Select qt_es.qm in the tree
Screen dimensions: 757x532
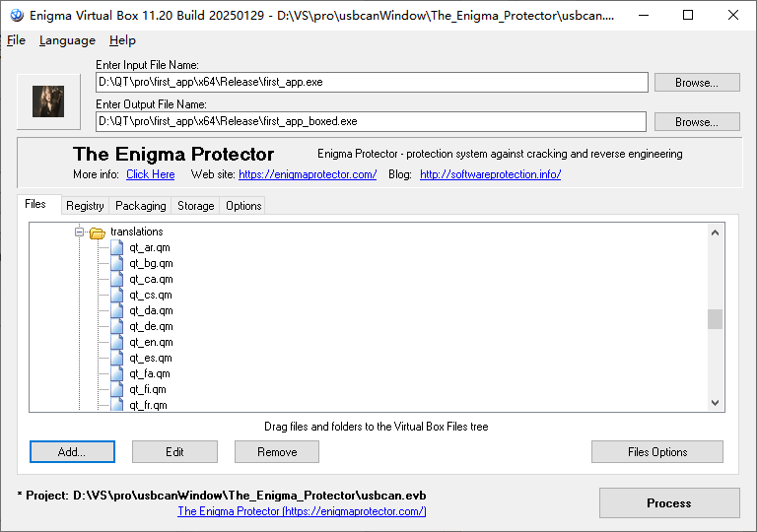(151, 359)
